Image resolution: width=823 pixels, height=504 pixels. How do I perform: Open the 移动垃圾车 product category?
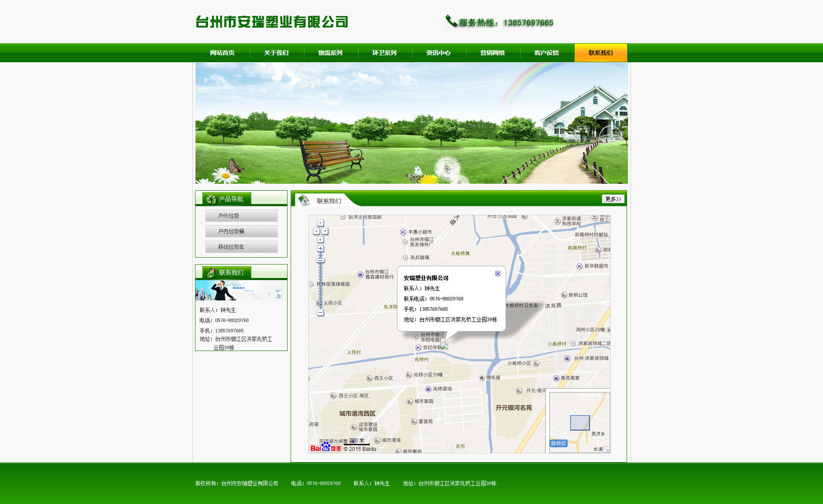click(241, 247)
